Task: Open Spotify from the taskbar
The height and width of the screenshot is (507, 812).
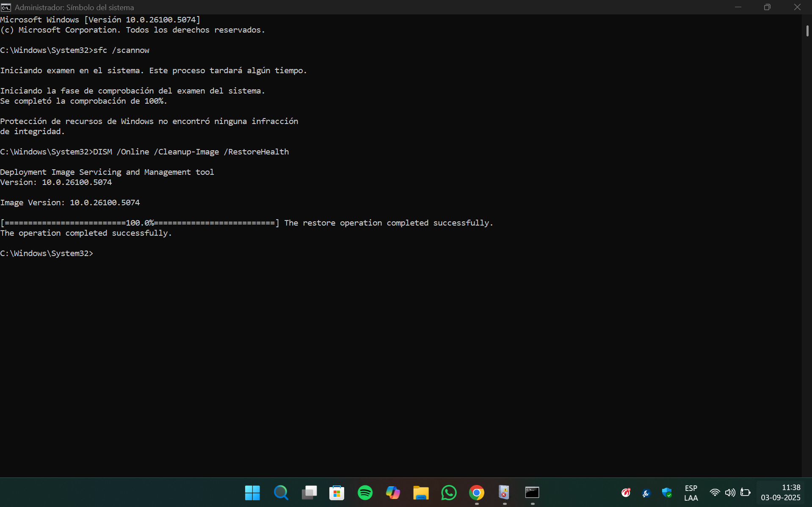Action: pyautogui.click(x=365, y=493)
